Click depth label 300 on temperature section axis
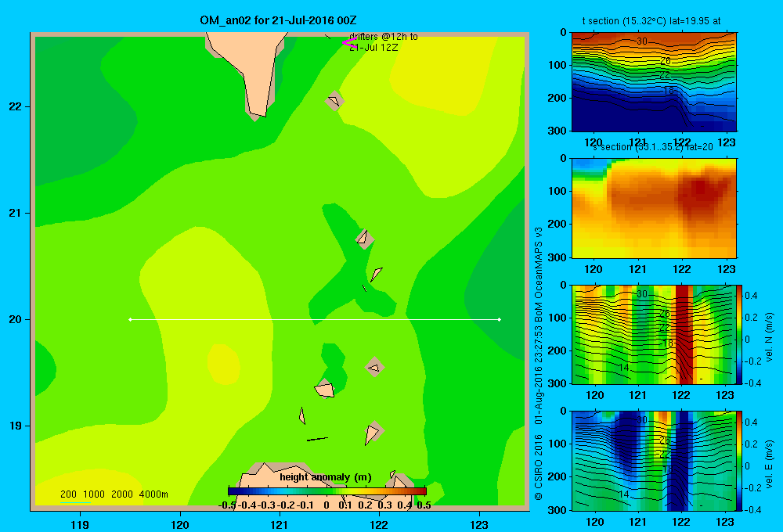 click(x=557, y=131)
